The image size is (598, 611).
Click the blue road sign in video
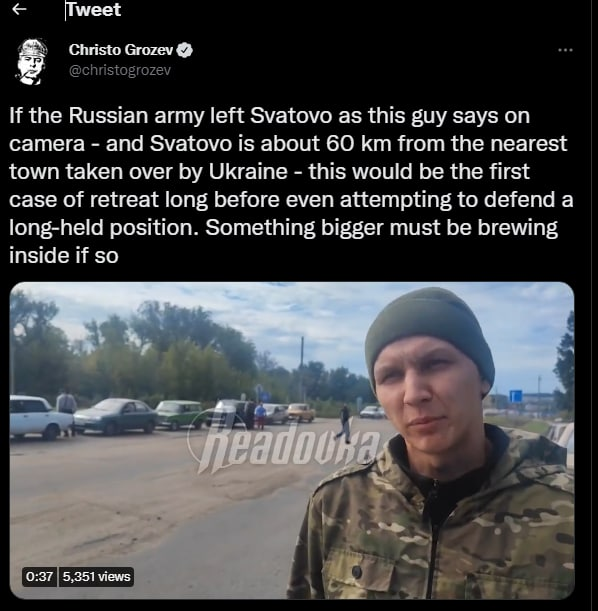point(515,396)
